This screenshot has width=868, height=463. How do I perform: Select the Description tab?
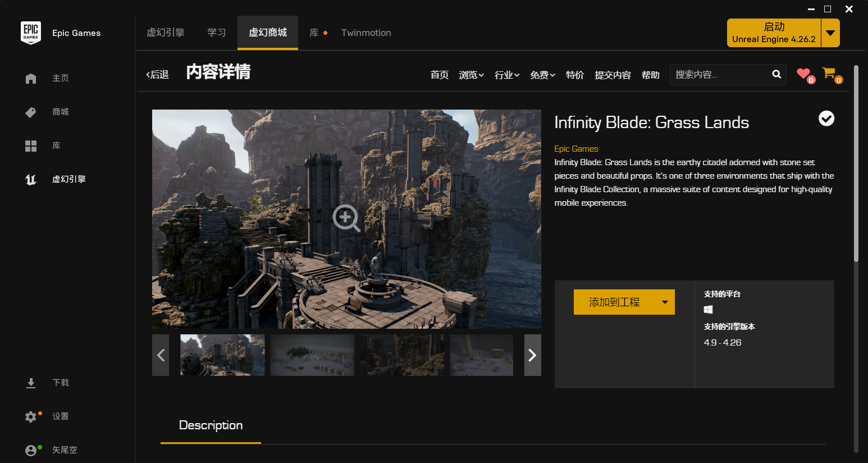point(211,425)
